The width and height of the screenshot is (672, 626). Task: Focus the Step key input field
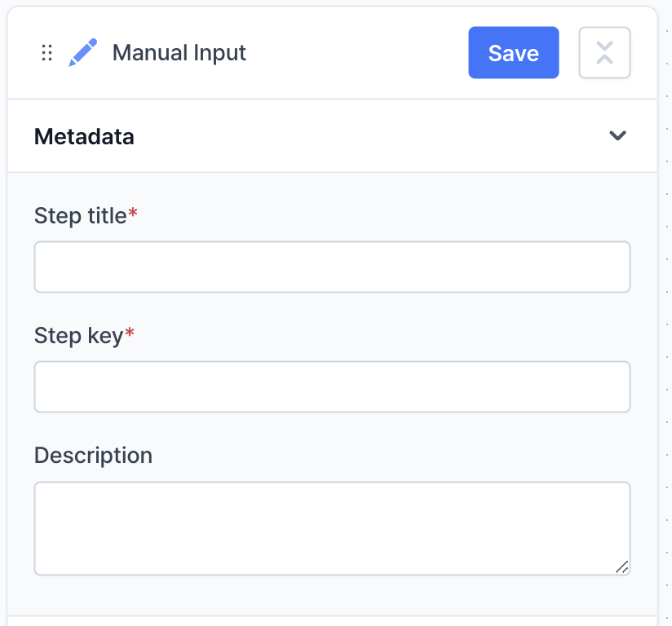pyautogui.click(x=332, y=386)
